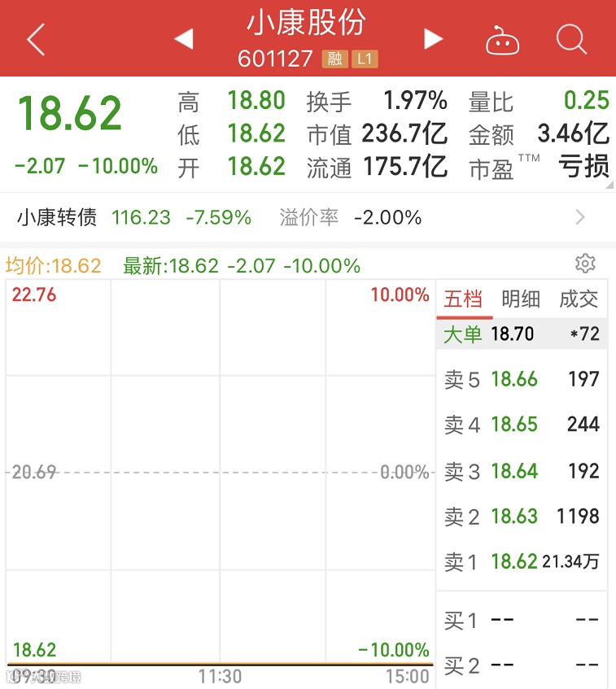Tap the 小康股份 stock title
This screenshot has height=689, width=616.
tap(307, 23)
